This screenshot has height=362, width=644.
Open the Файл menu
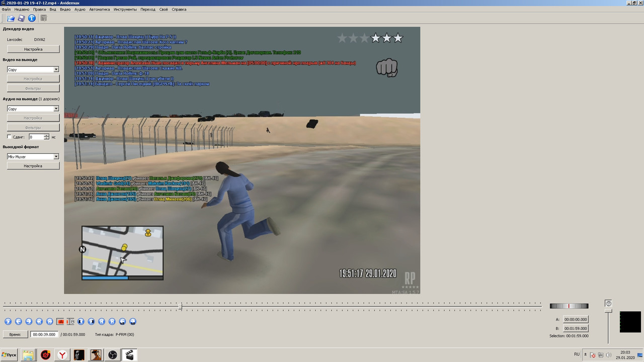click(6, 10)
